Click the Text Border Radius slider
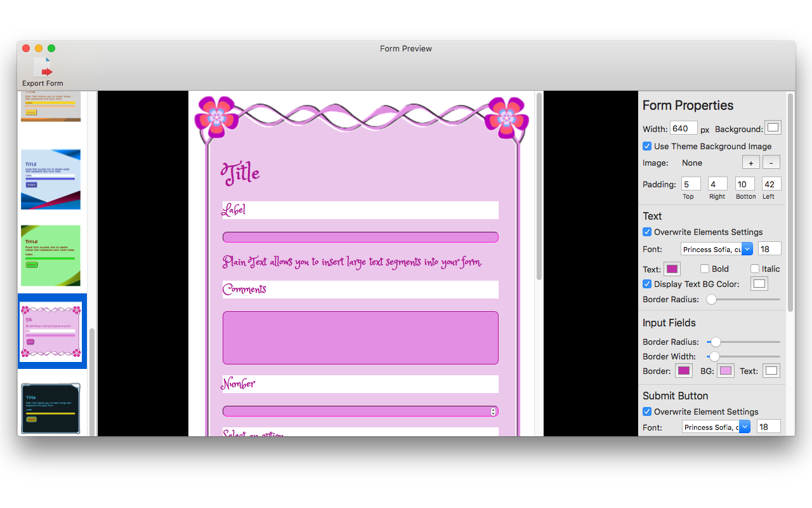 pos(743,299)
